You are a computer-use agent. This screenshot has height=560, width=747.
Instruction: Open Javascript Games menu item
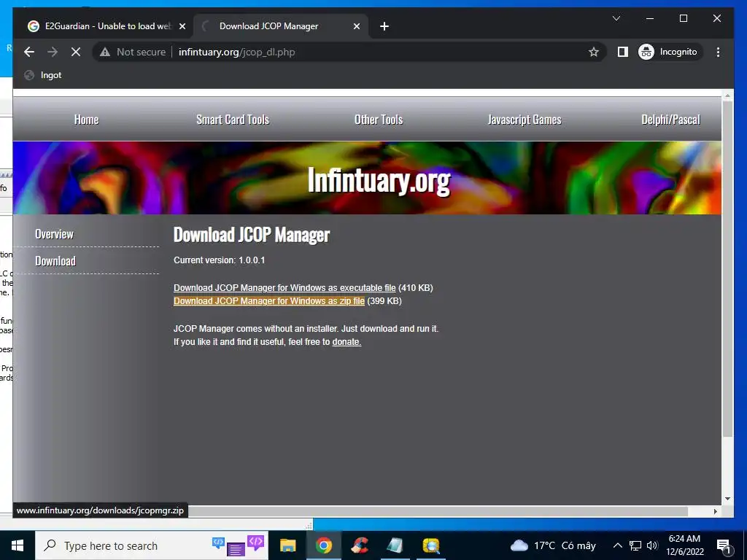[525, 120]
